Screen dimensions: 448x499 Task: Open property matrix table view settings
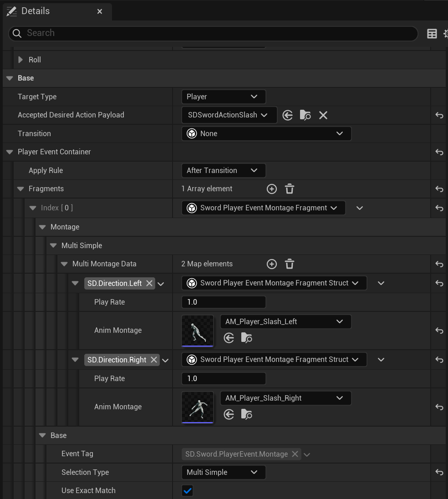[432, 34]
